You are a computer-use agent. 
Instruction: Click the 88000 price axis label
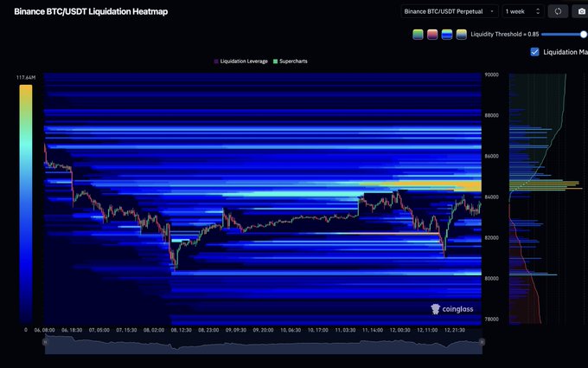click(491, 116)
